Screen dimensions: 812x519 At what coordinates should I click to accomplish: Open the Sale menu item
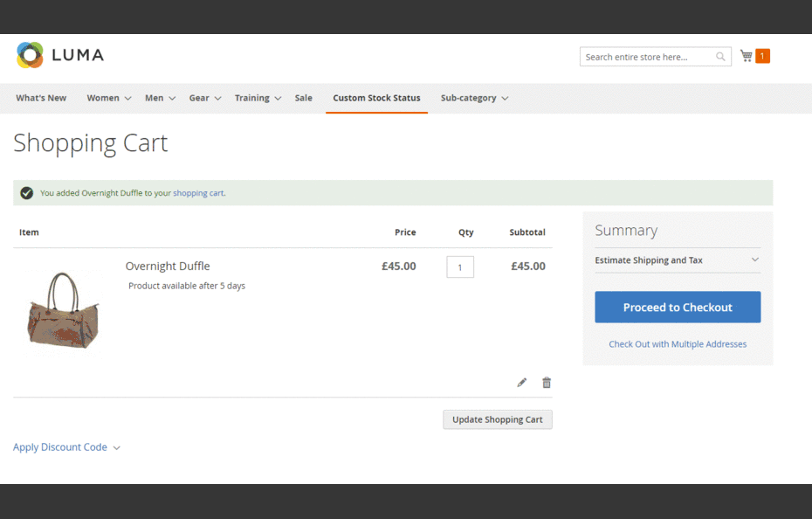(x=303, y=98)
